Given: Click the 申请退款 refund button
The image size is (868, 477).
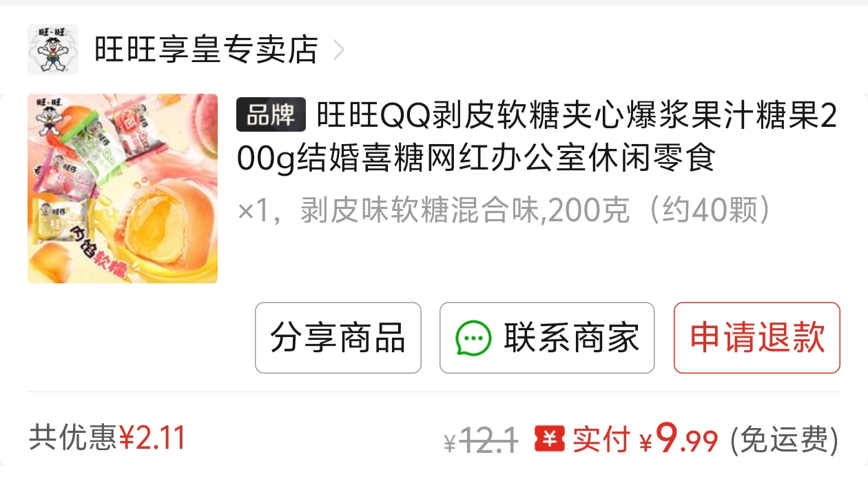Looking at the screenshot, I should coord(757,338).
